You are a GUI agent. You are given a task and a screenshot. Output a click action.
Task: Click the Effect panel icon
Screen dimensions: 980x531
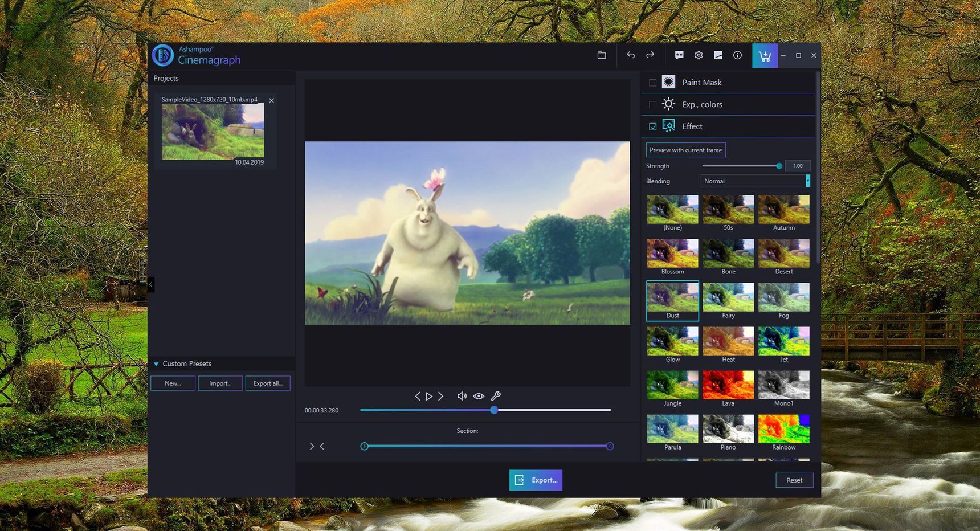[x=668, y=126]
